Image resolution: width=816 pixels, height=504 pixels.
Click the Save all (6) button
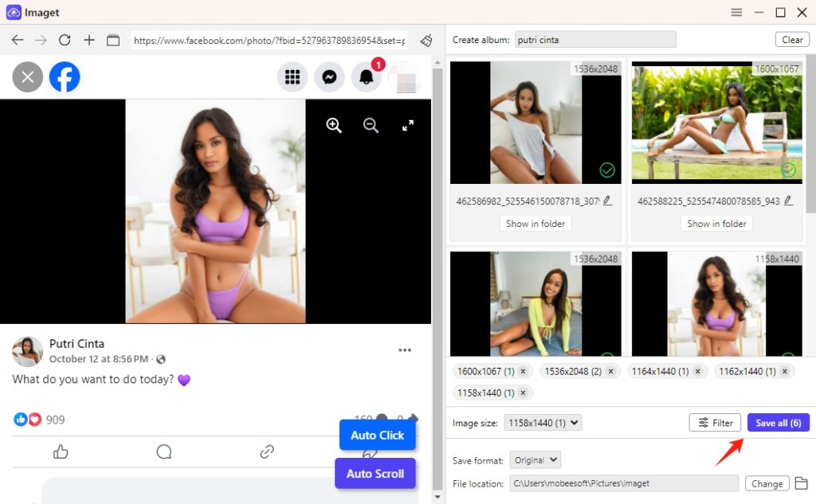click(x=778, y=422)
